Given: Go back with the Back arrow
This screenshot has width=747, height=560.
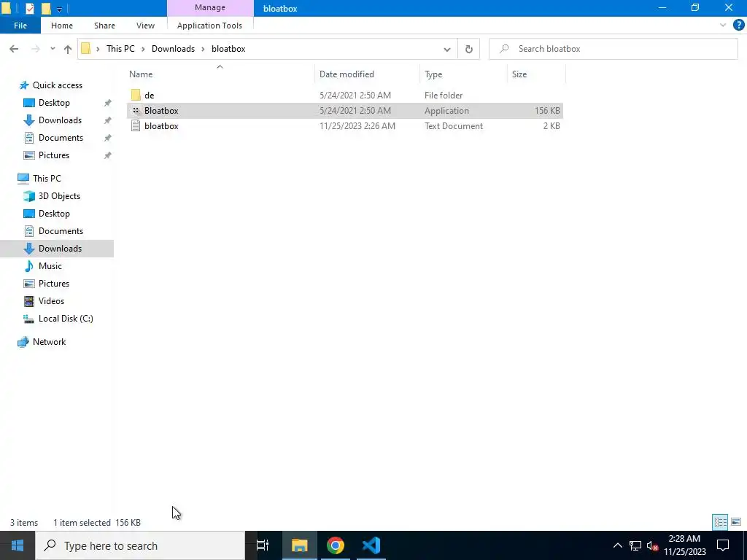Looking at the screenshot, I should tap(14, 49).
